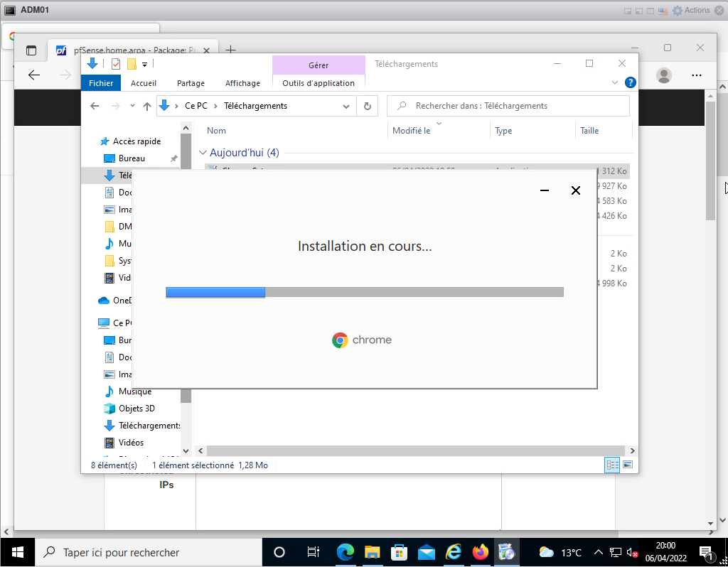Expand the Explorer ribbon chevron
The width and height of the screenshot is (728, 567).
[615, 82]
